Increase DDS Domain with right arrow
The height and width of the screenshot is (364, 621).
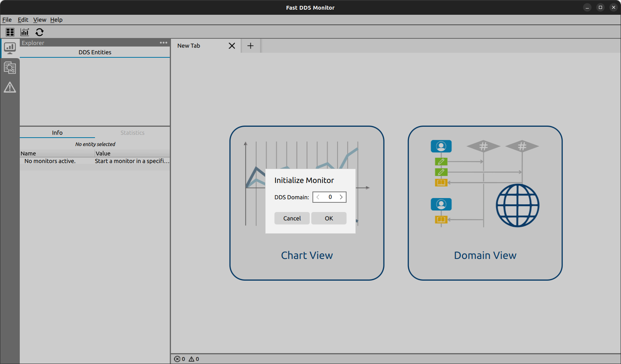coord(341,197)
